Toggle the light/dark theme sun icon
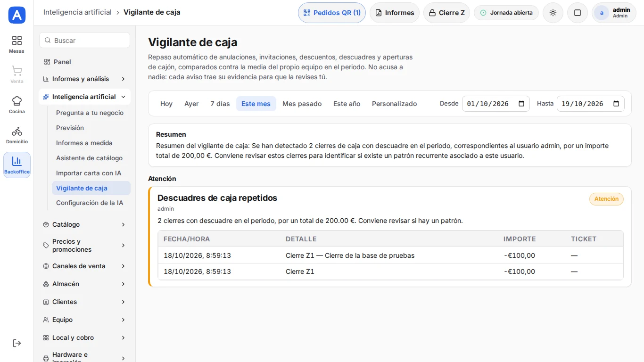The image size is (644, 362). (x=553, y=13)
